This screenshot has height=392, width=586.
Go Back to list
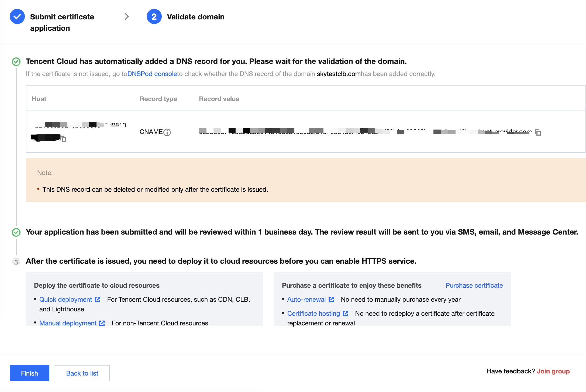pyautogui.click(x=82, y=373)
